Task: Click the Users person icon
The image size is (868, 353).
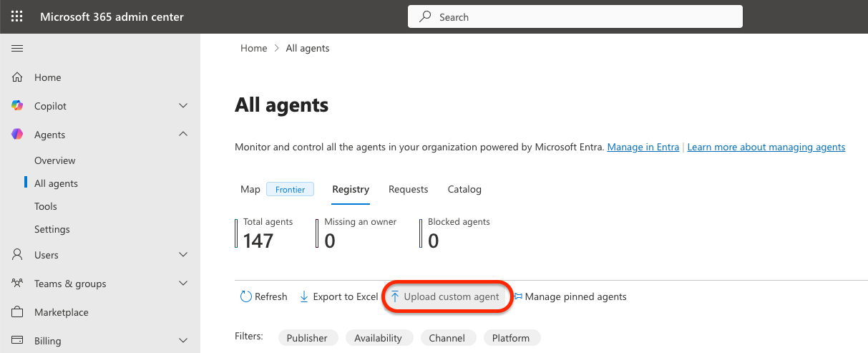Action: pos(17,255)
